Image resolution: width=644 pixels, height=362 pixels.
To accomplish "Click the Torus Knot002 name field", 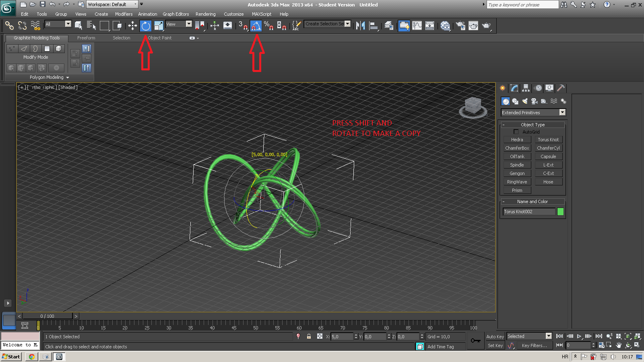I will coord(529,212).
